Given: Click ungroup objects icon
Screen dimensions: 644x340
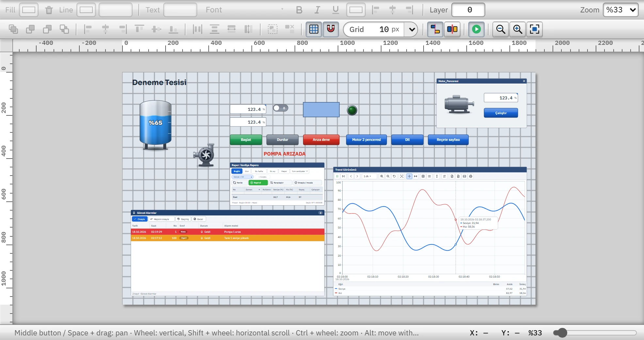Looking at the screenshot, I should pyautogui.click(x=290, y=29).
